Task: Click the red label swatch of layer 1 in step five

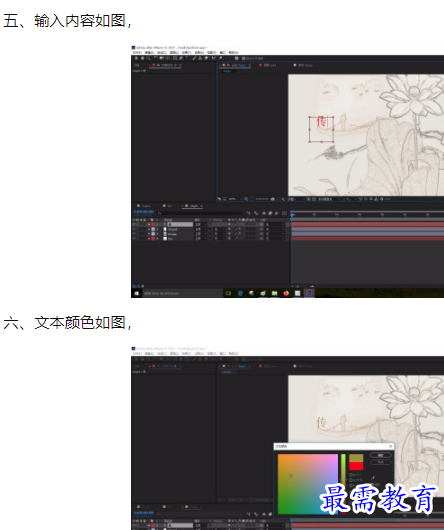Action: point(153,224)
